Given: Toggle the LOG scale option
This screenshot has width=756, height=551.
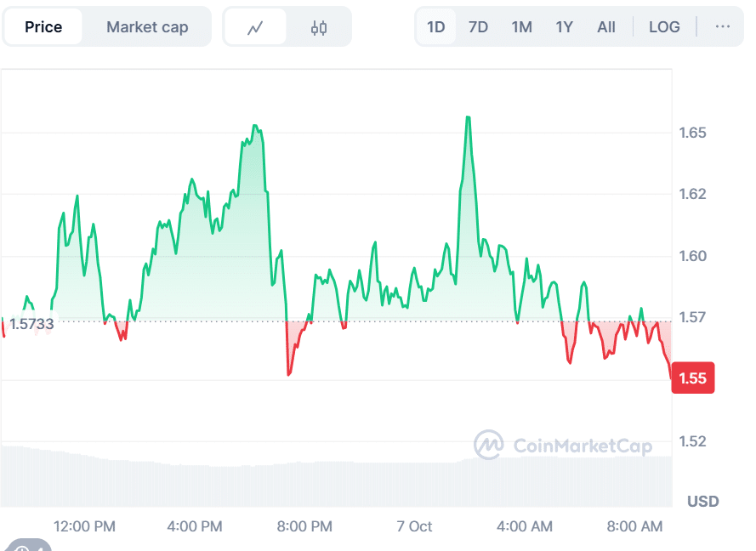Looking at the screenshot, I should (x=664, y=26).
